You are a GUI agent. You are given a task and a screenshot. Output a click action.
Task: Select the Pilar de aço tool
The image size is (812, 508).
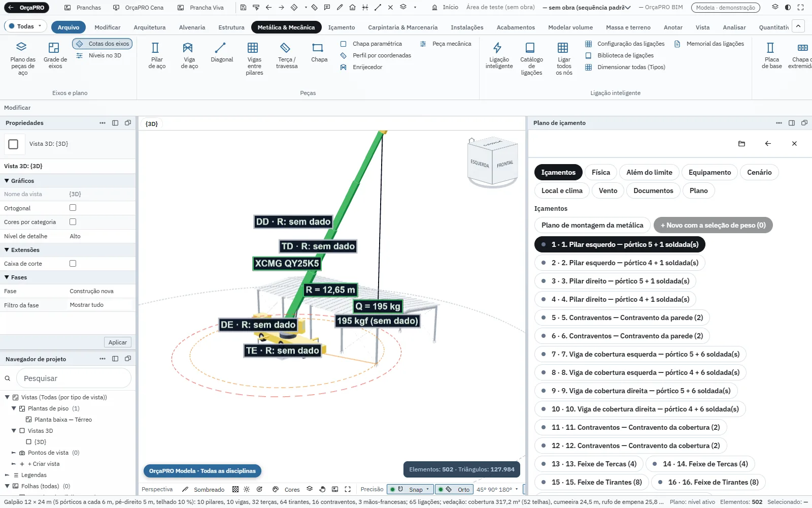point(157,56)
